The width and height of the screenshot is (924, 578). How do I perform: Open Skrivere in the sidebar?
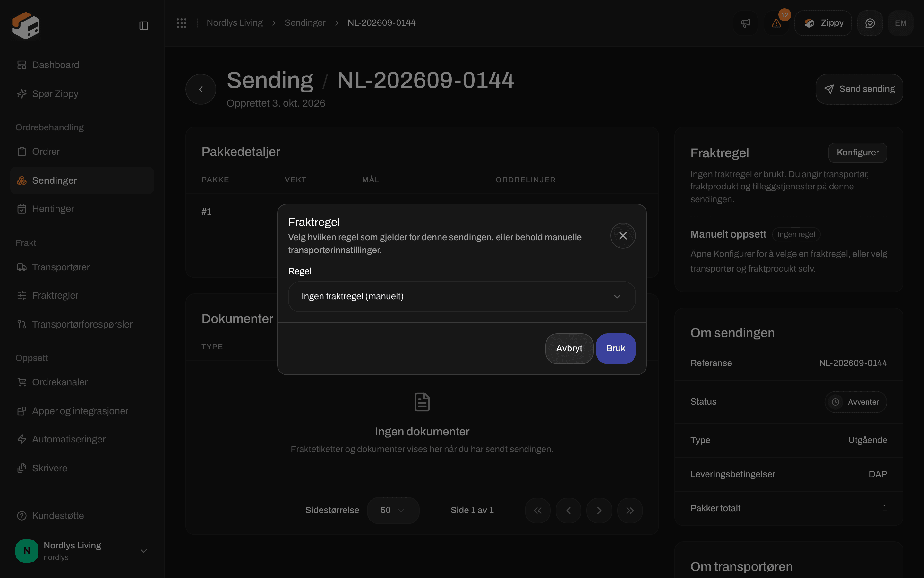[82, 468]
